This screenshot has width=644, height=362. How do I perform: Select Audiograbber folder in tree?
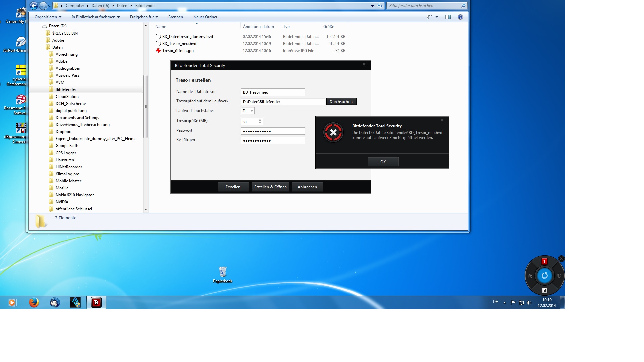[x=68, y=68]
